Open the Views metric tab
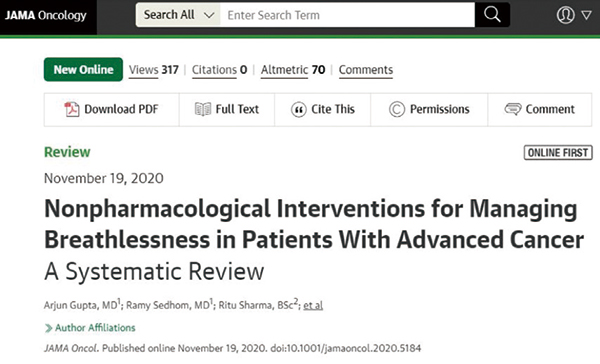600x364 pixels. [153, 70]
